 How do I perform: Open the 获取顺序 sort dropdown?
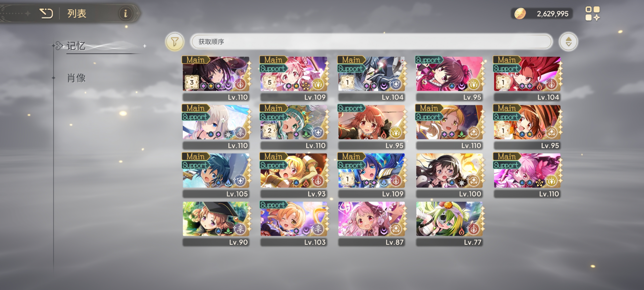pos(371,42)
